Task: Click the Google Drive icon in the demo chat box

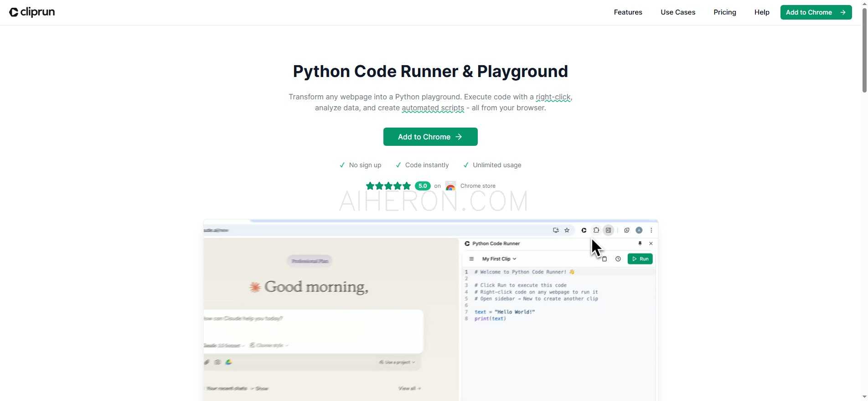Action: 228,362
